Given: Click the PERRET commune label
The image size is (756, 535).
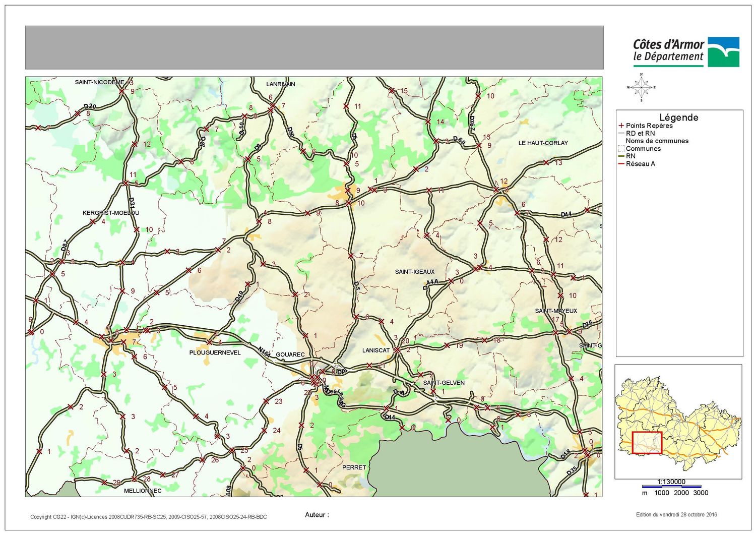Looking at the screenshot, I should click(354, 467).
